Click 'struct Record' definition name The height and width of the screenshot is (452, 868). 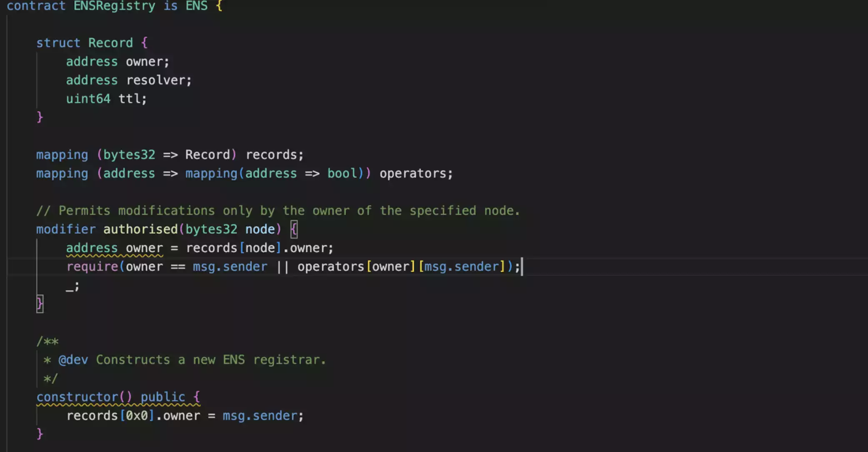tap(110, 43)
